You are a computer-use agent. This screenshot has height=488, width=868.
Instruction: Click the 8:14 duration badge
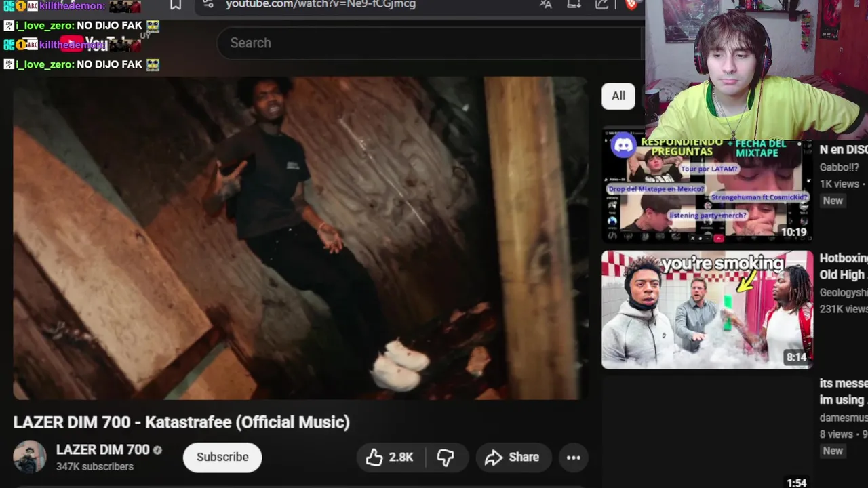(796, 357)
